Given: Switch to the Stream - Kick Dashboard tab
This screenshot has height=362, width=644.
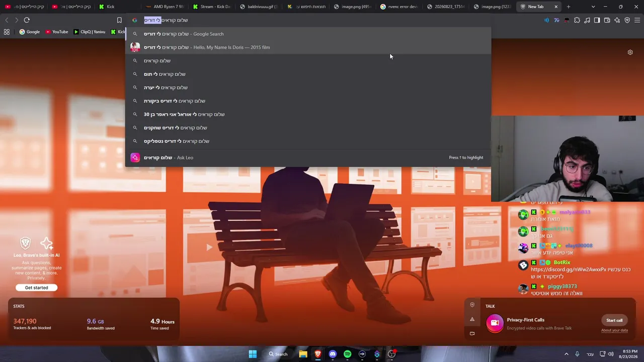Looking at the screenshot, I should point(211,7).
